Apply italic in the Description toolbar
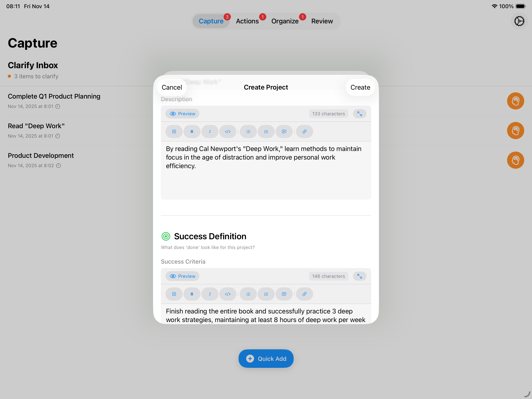The height and width of the screenshot is (399, 532). click(x=210, y=131)
